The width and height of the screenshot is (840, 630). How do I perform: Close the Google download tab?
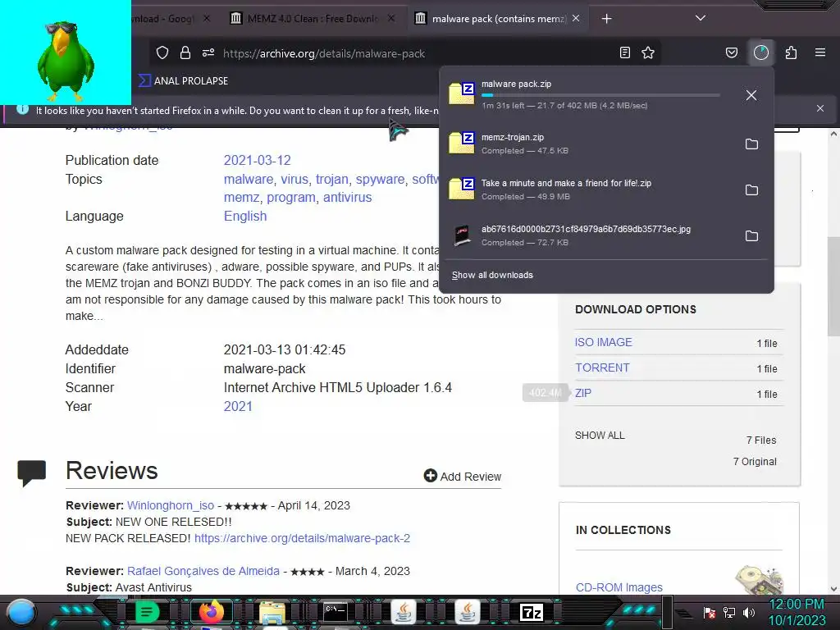click(x=207, y=18)
